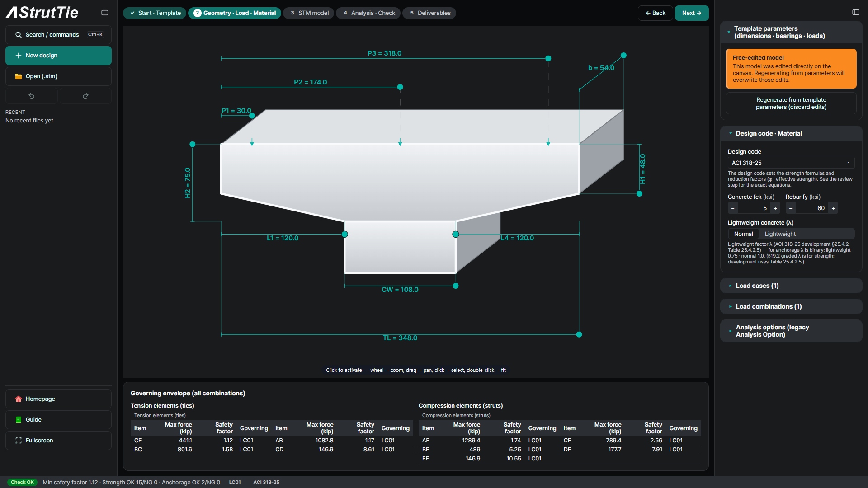Decrease Concrete fck value

tap(733, 208)
